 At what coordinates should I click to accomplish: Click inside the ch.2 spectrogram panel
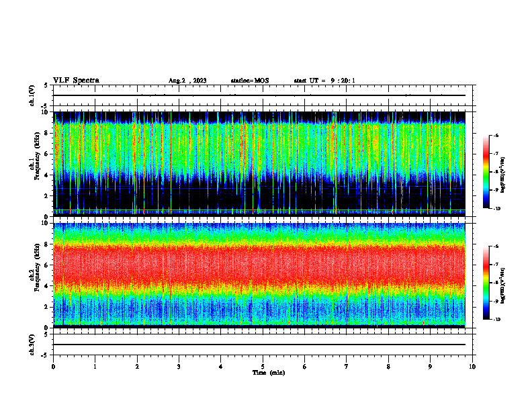point(259,275)
